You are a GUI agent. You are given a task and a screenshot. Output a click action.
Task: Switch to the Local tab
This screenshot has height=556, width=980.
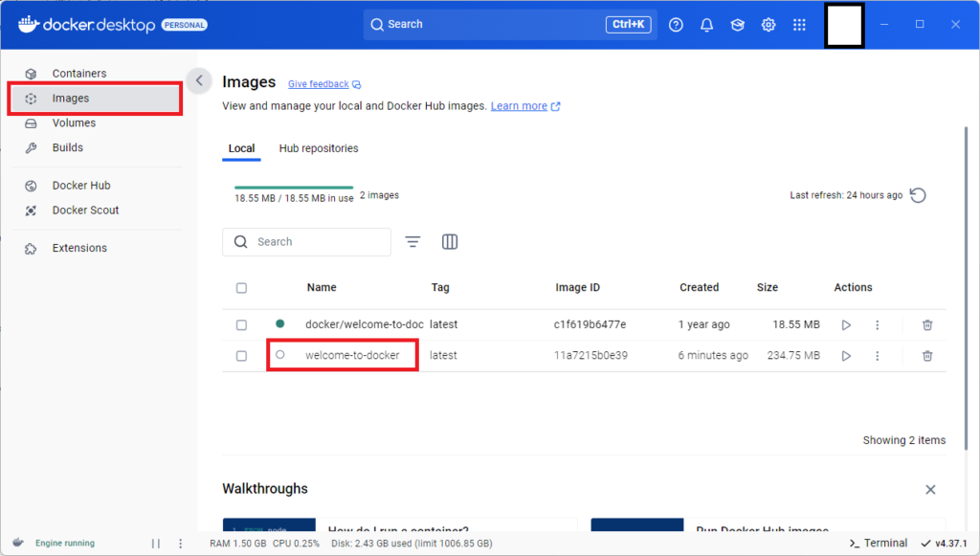(241, 148)
